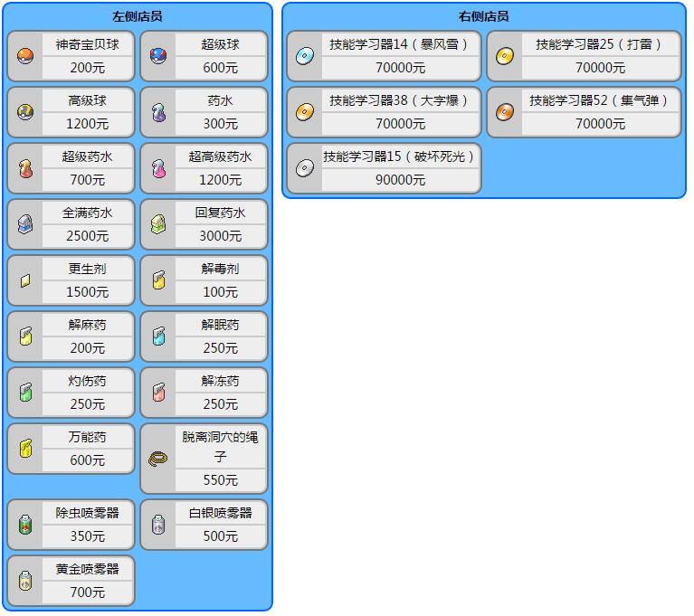Screen dimensions: 694x616
Task: Click the 灼伤药 item name
Action: click(x=88, y=381)
